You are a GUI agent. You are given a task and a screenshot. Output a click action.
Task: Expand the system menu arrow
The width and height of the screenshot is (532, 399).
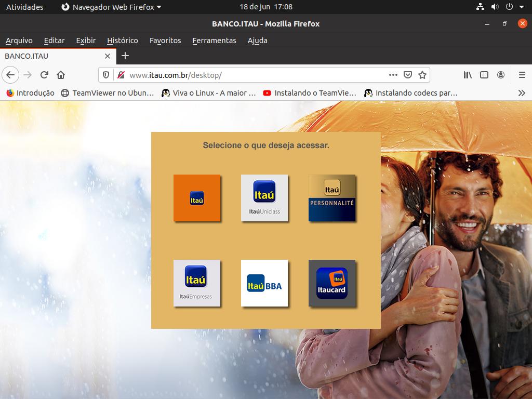522,7
